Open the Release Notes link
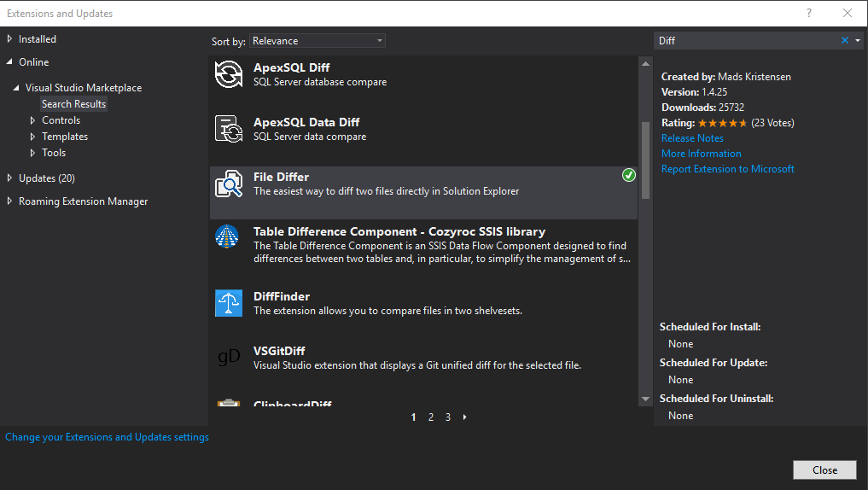Screen dimensions: 868x490 (x=692, y=137)
